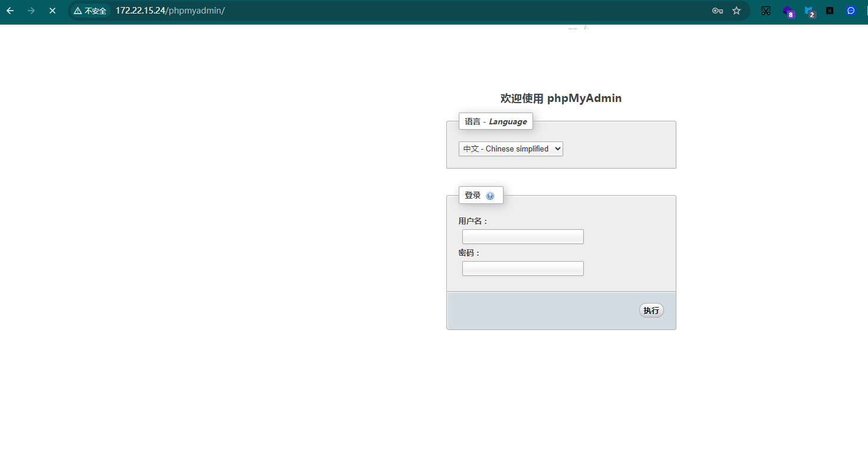
Task: Focus the 用户名 username input field
Action: (x=522, y=237)
